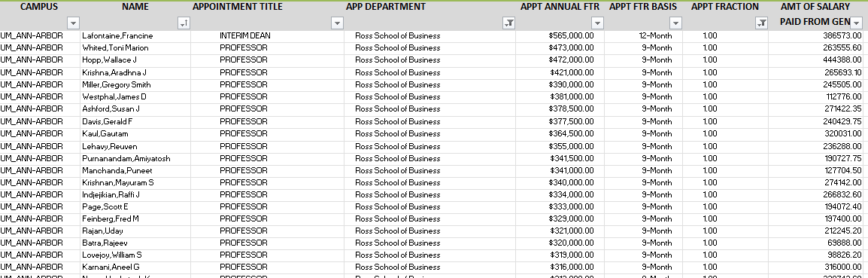Select the INTERIM DEAN title cell

tap(267, 36)
